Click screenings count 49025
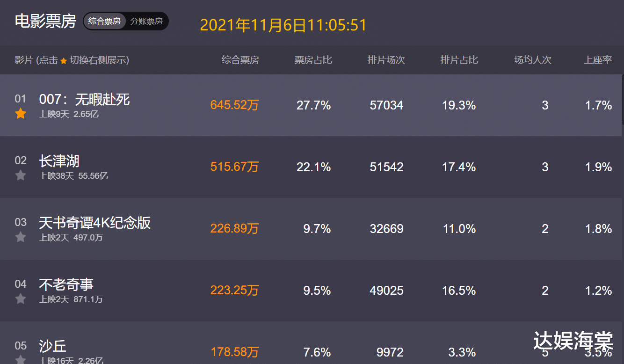Screen dimensions: 624x364 click(386, 291)
